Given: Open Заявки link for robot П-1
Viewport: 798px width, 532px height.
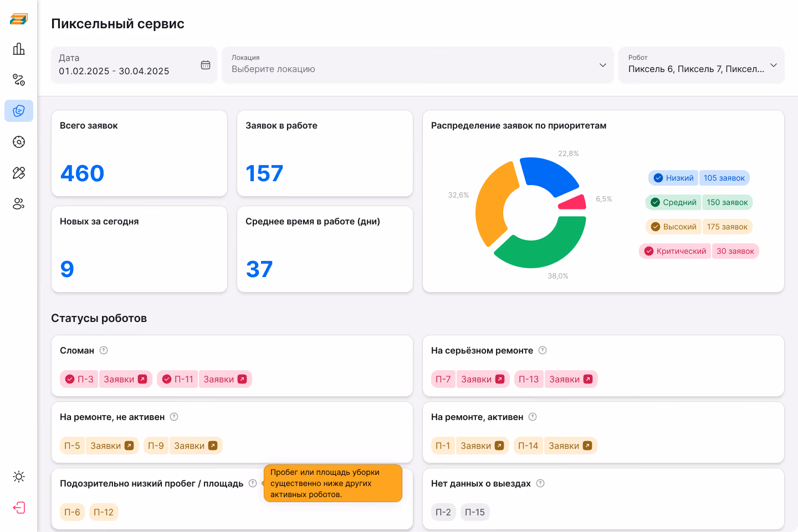Looking at the screenshot, I should pyautogui.click(x=482, y=446).
